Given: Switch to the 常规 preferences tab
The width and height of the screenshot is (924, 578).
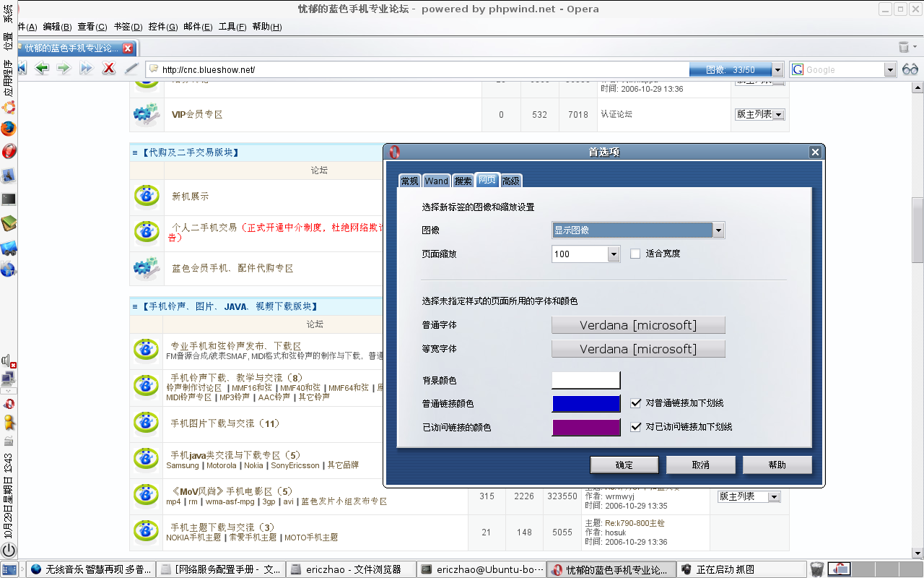Looking at the screenshot, I should pyautogui.click(x=409, y=181).
